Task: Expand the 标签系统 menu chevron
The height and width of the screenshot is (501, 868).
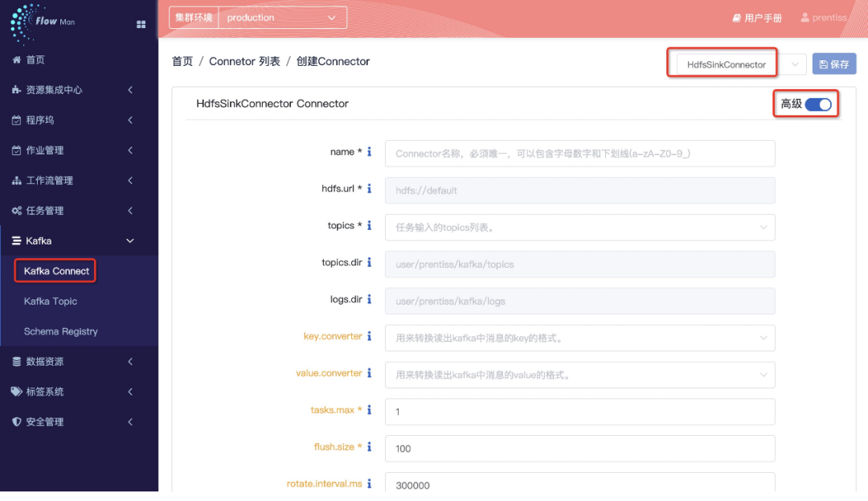Action: [x=130, y=392]
